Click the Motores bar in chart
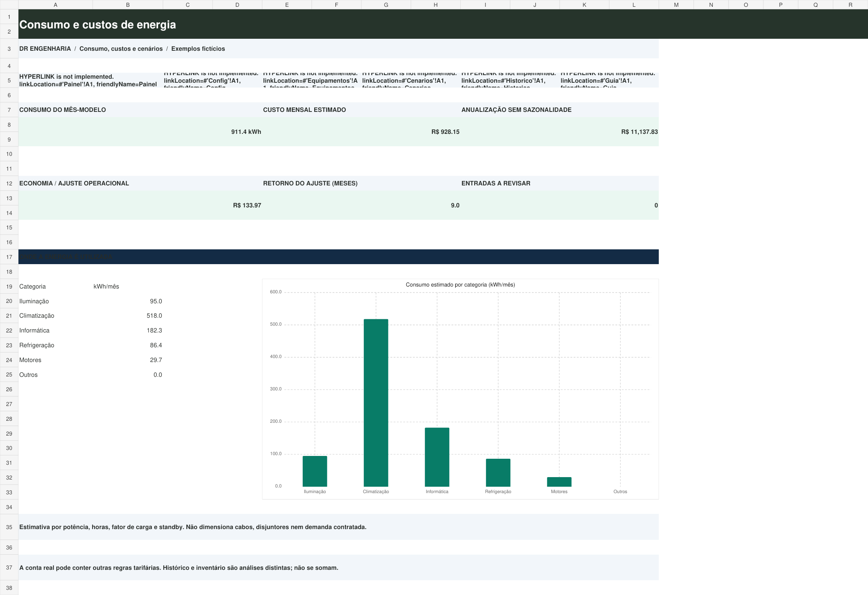The image size is (868, 595). pyautogui.click(x=559, y=482)
